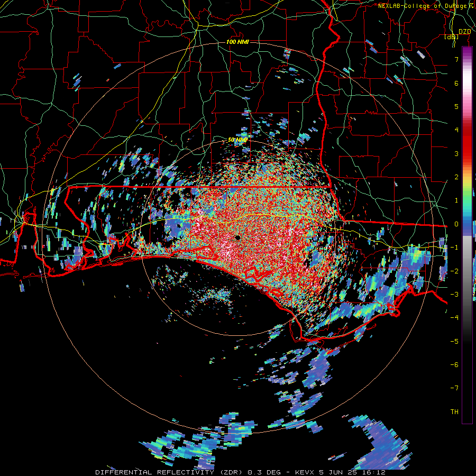The width and height of the screenshot is (476, 476).
Task: Click the "50 NMI" range ring label
Action: [237, 140]
